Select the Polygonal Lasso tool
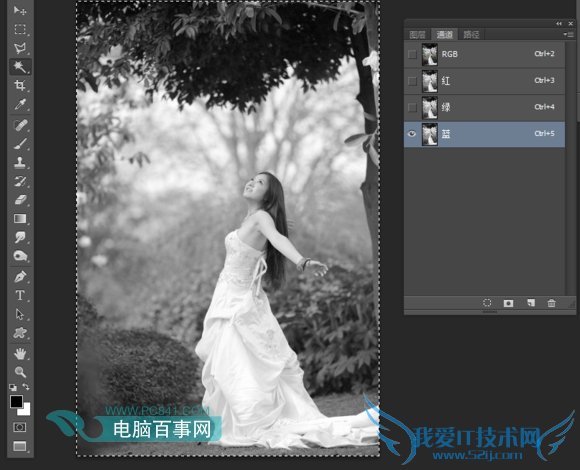The image size is (580, 470). 20,48
